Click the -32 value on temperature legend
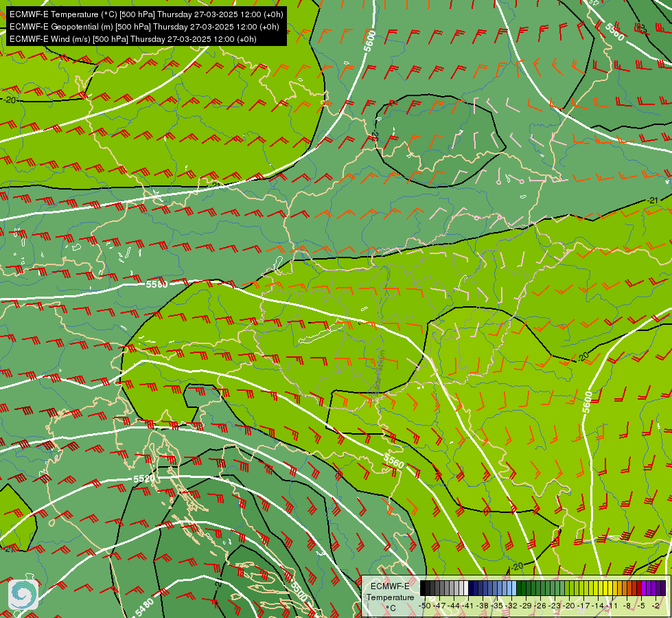The width and height of the screenshot is (672, 618). click(x=511, y=606)
